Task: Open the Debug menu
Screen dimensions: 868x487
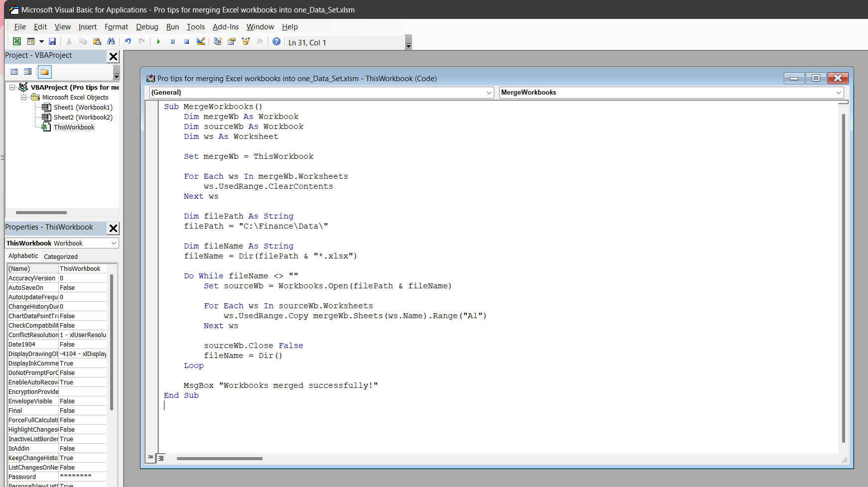Action: click(147, 27)
